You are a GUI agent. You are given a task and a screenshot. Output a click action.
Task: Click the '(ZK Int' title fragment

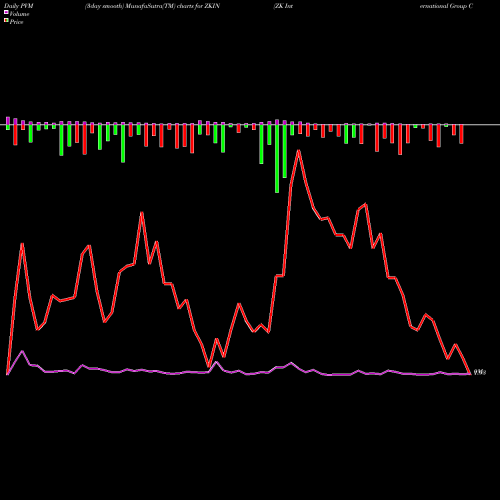(x=283, y=6)
